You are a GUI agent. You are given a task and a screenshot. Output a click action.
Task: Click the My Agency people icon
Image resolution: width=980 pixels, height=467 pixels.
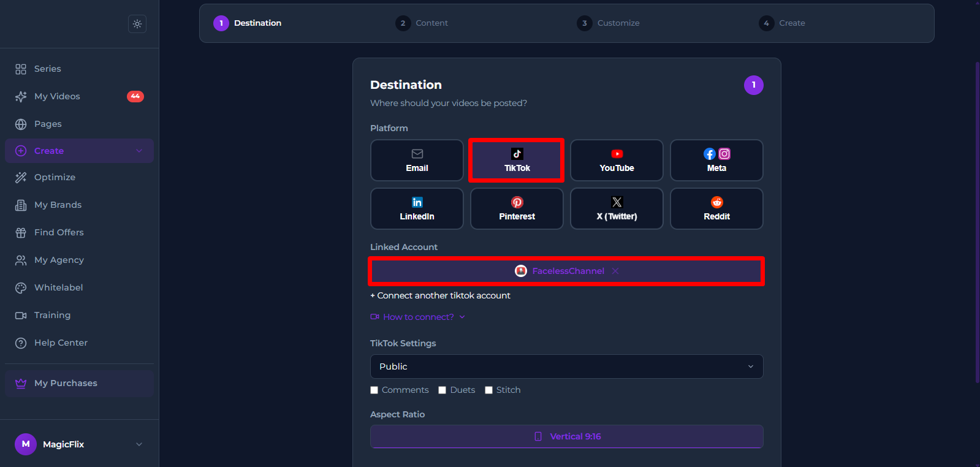(21, 260)
